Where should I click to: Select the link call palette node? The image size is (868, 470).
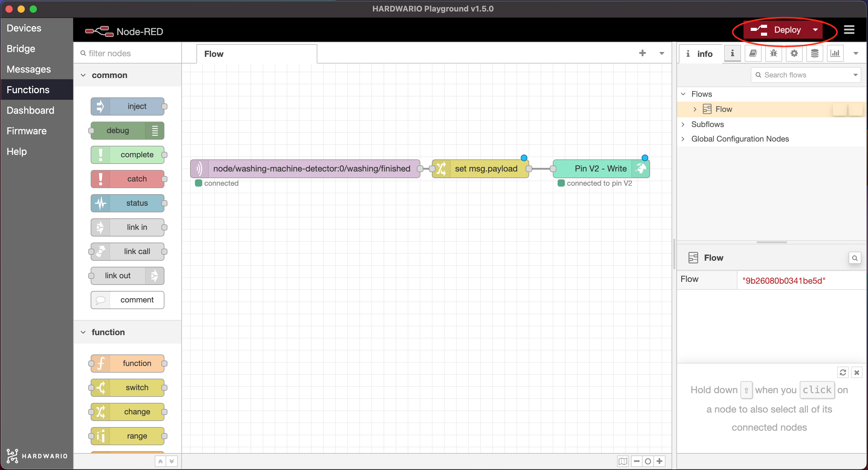(x=127, y=252)
